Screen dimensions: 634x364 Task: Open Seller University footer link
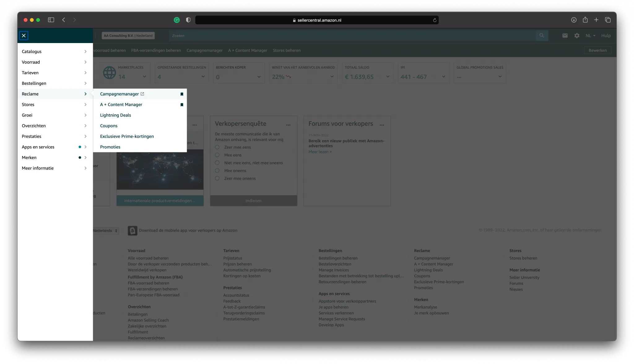[x=524, y=278]
